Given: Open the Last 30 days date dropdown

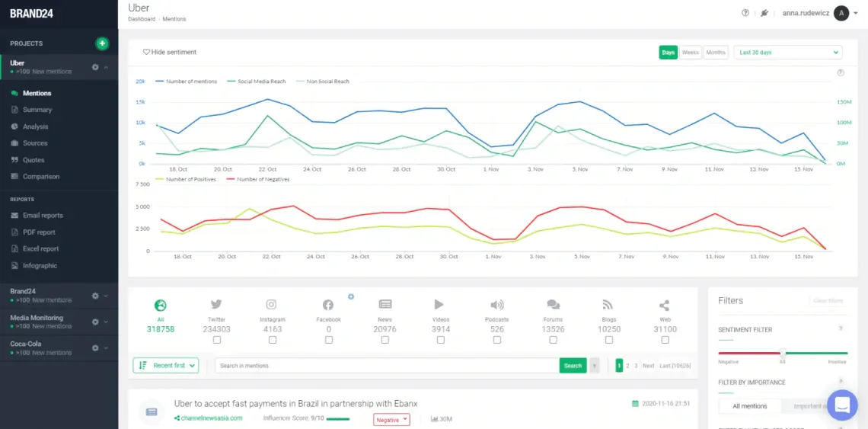Looking at the screenshot, I should pyautogui.click(x=788, y=53).
